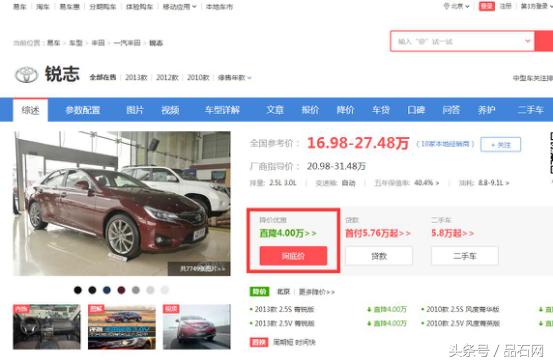Open the 降价 tab
This screenshot has width=553, height=363.
(345, 110)
